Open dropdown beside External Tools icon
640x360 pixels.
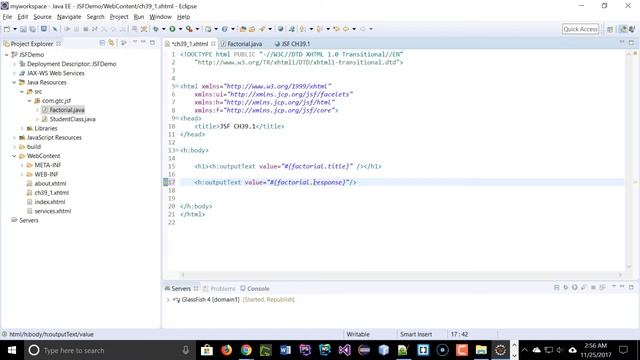point(197,29)
